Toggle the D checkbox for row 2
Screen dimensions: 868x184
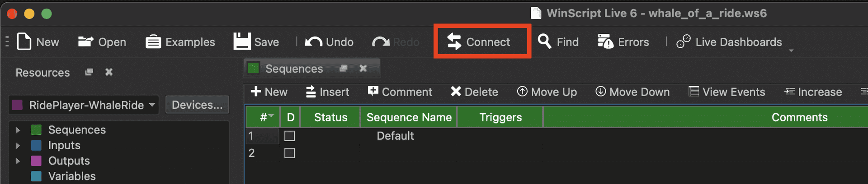[290, 153]
